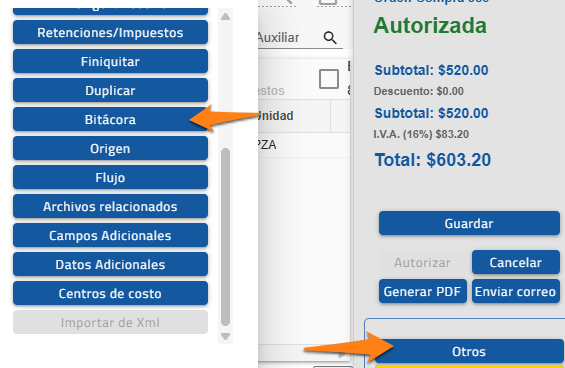
Task: Click the I.V.A. (16%) $83.20 line
Action: [x=421, y=134]
